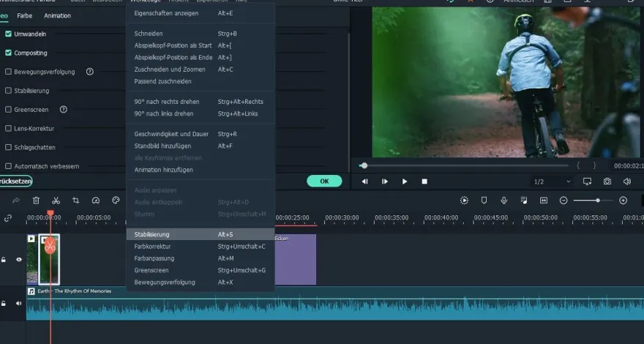Click the redo arrow in timeline toolbar
Image resolution: width=644 pixels, height=344 pixels.
[x=16, y=201]
